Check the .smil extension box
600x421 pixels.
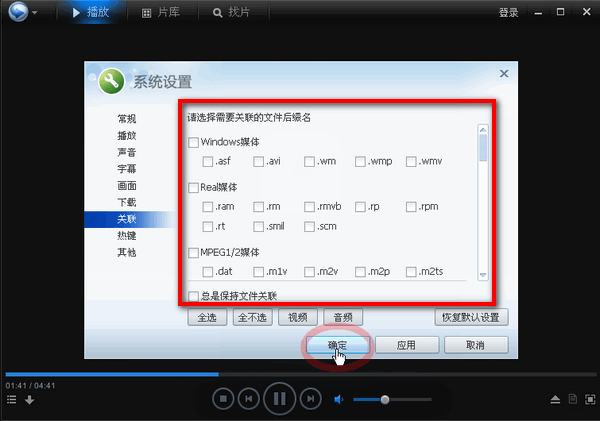point(258,227)
